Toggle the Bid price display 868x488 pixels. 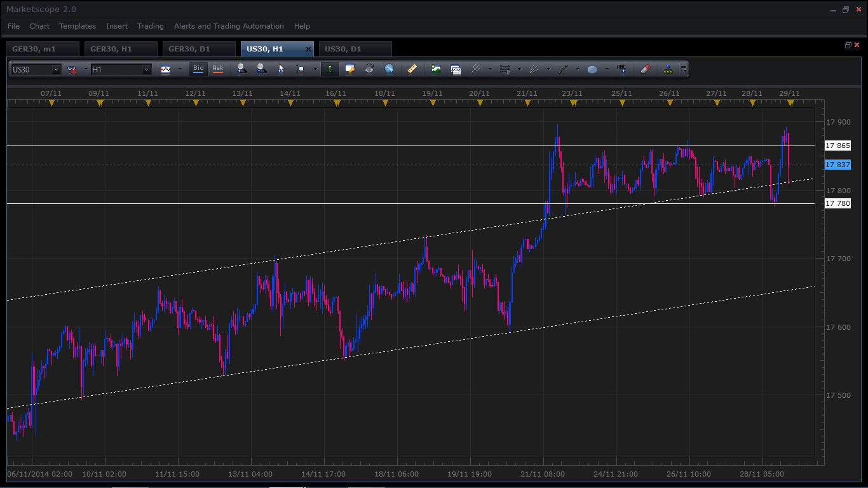198,69
